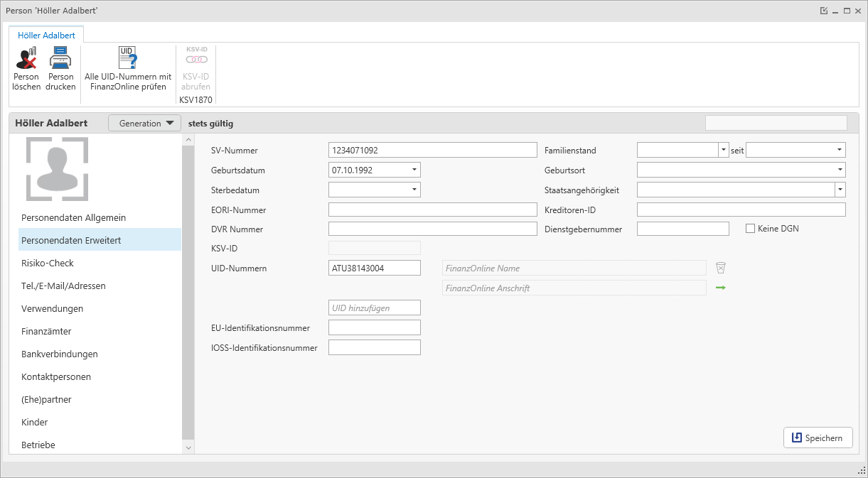Viewport: 868px width, 478px height.
Task: Click the Person drucken printer icon
Action: (60, 58)
